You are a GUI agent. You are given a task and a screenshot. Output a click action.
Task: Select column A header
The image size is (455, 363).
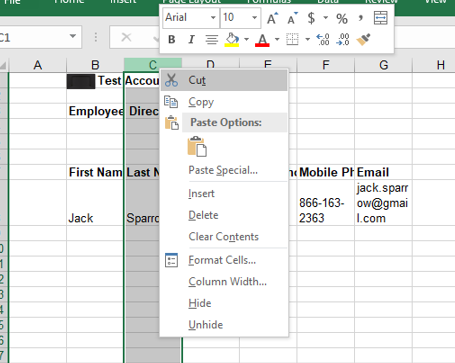pyautogui.click(x=38, y=65)
